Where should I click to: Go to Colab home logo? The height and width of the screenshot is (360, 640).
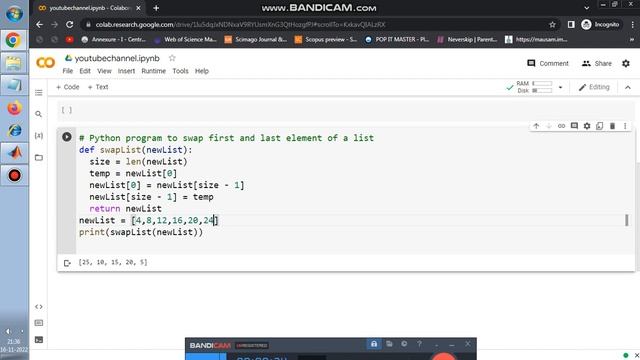45,62
